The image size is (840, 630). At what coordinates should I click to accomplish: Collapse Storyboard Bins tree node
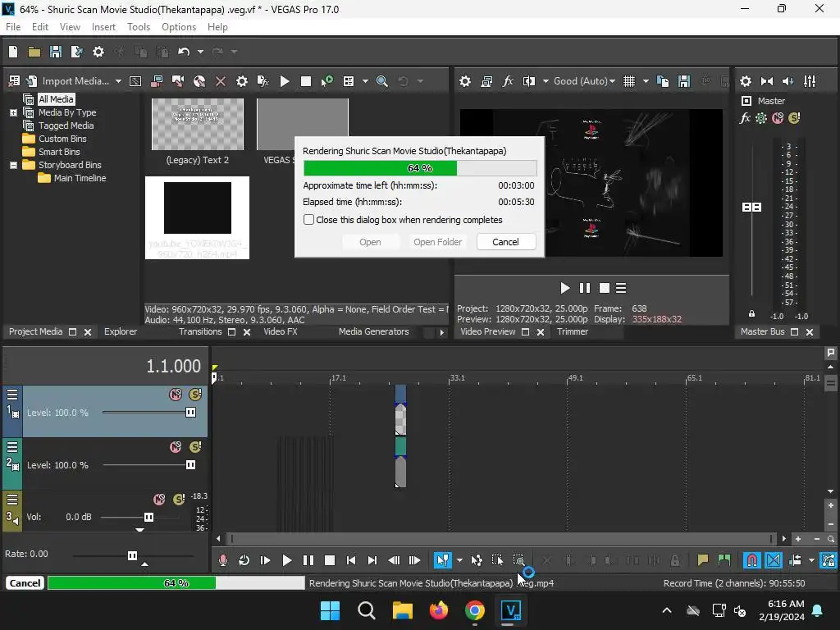(x=13, y=165)
